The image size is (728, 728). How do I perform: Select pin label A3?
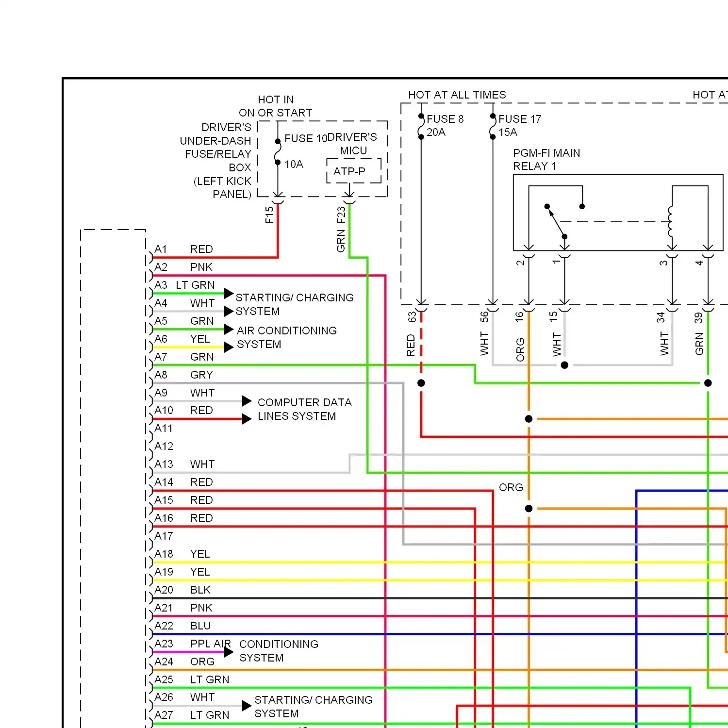click(x=161, y=285)
